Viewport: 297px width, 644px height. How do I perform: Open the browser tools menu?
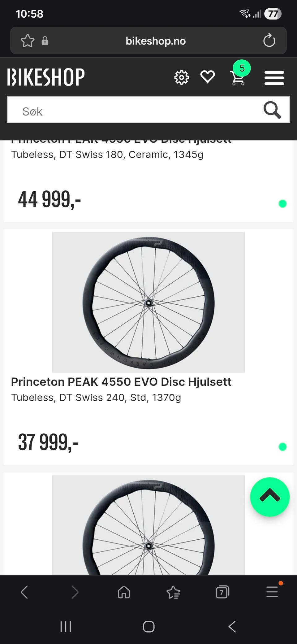coord(272,591)
